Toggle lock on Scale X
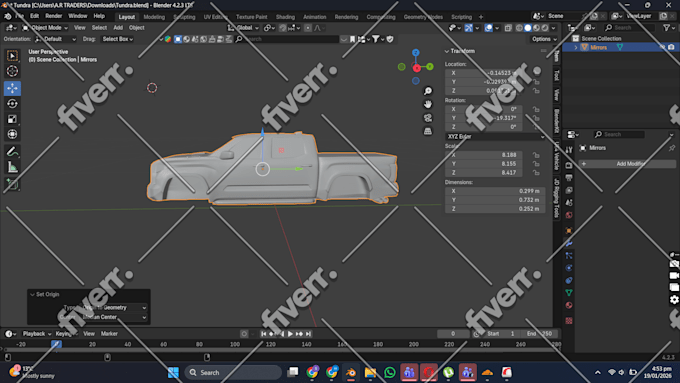680x383 pixels. tap(536, 155)
